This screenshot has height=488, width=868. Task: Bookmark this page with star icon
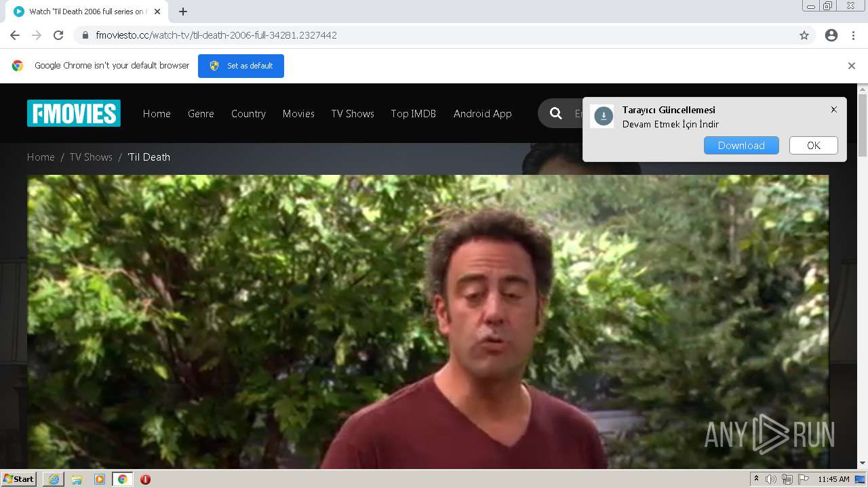point(804,35)
